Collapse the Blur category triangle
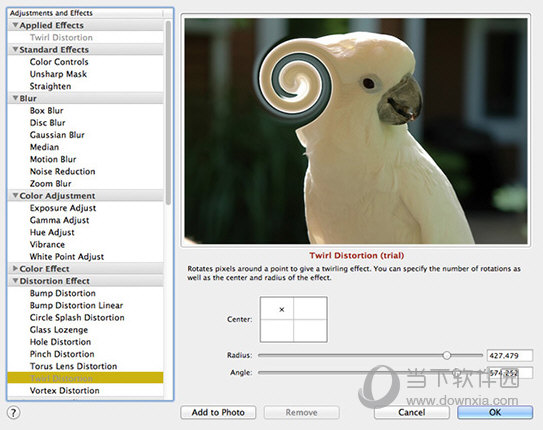Screen dimensions: 543x430 (x=15, y=98)
